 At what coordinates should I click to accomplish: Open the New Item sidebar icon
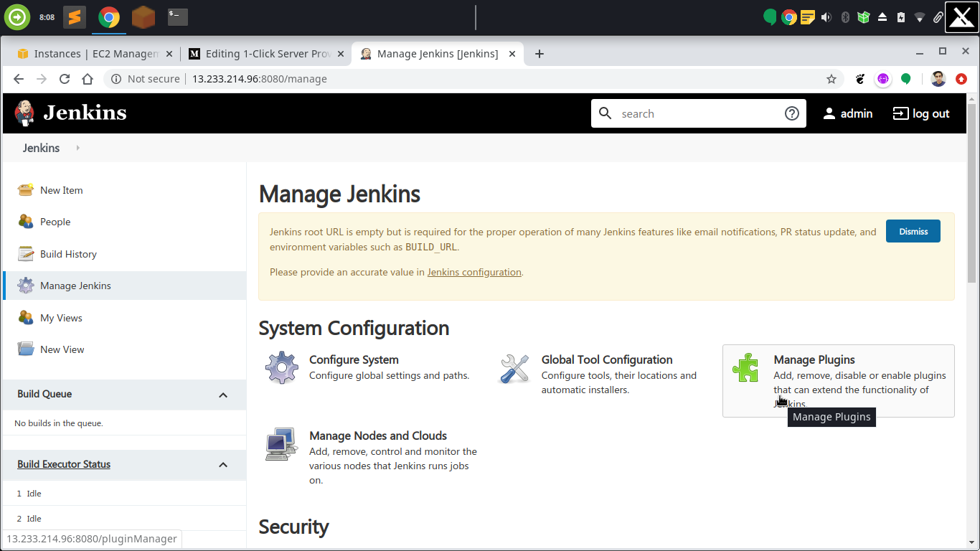[x=26, y=189]
